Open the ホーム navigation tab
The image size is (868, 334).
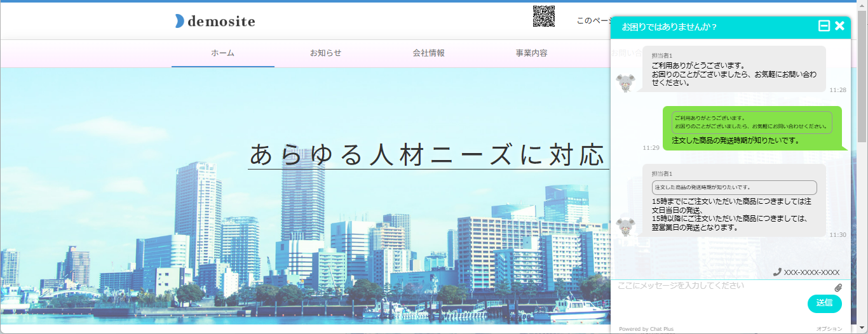click(x=223, y=53)
